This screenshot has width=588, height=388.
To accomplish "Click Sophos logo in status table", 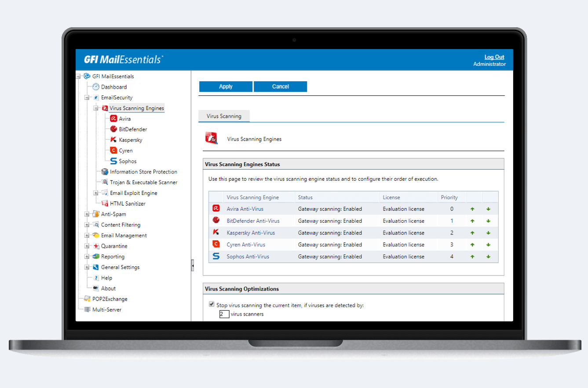I will coord(216,256).
